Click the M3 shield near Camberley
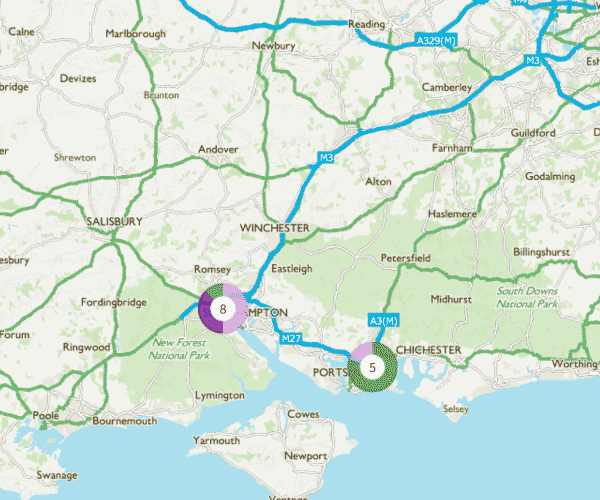The height and width of the screenshot is (500, 600). click(532, 60)
